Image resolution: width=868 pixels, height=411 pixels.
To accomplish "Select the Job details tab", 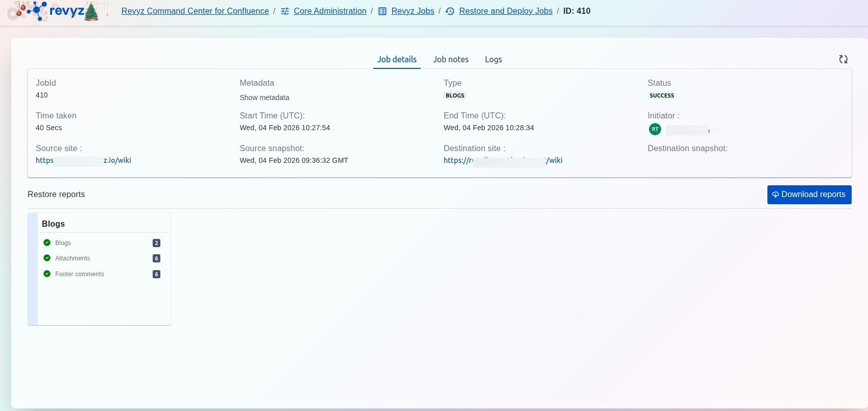I will 397,59.
